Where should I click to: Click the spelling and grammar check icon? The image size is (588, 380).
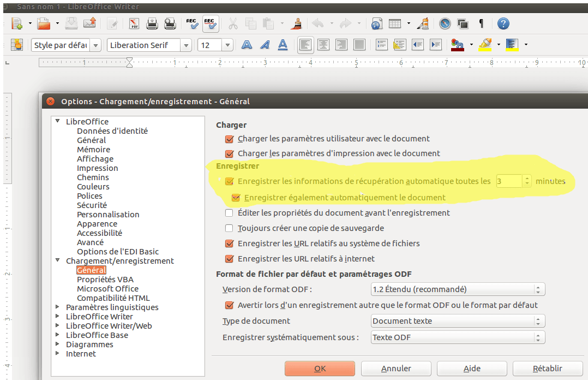point(192,23)
